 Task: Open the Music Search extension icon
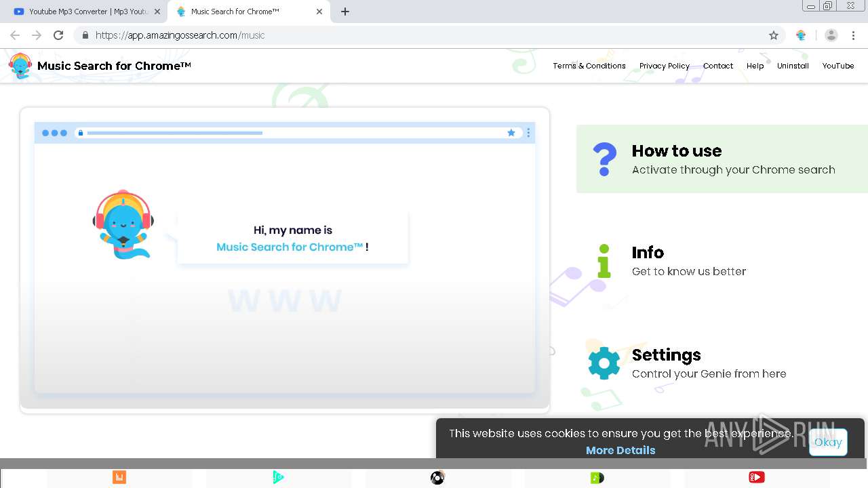pos(802,35)
